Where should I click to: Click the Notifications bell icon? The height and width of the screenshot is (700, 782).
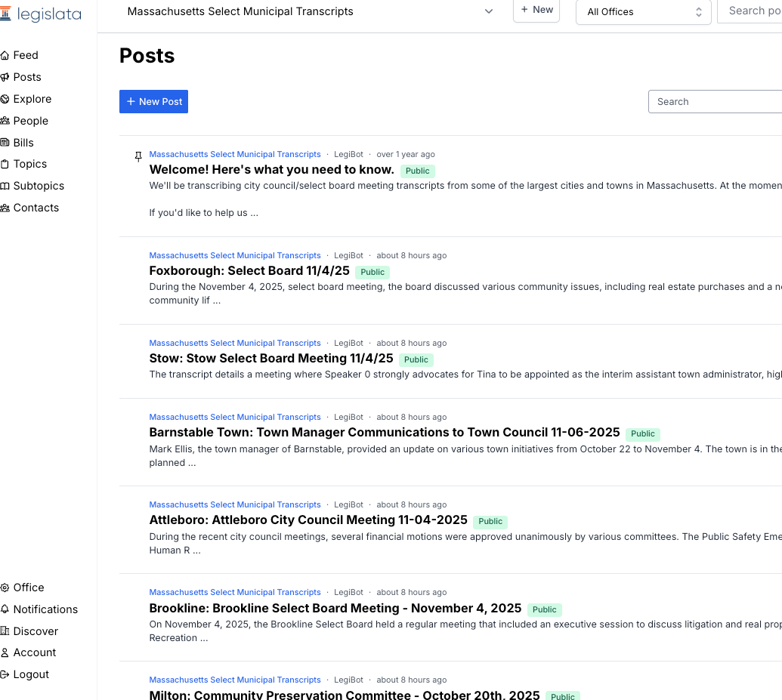(5, 609)
